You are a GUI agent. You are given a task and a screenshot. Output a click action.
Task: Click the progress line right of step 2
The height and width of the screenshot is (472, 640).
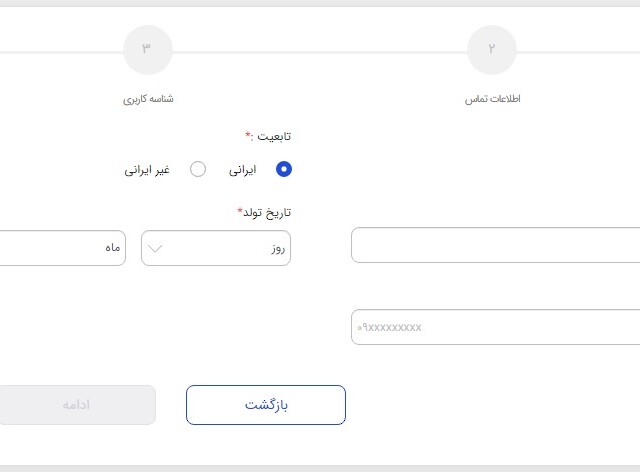click(580, 51)
